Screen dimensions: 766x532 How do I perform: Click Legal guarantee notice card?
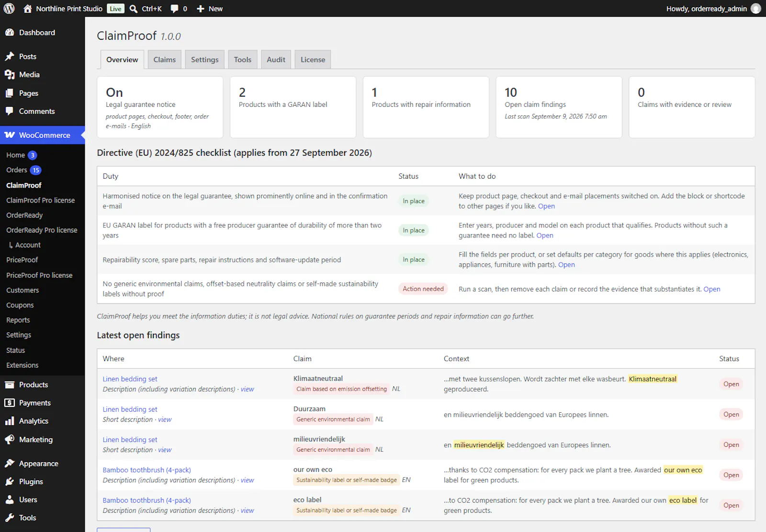pyautogui.click(x=160, y=107)
